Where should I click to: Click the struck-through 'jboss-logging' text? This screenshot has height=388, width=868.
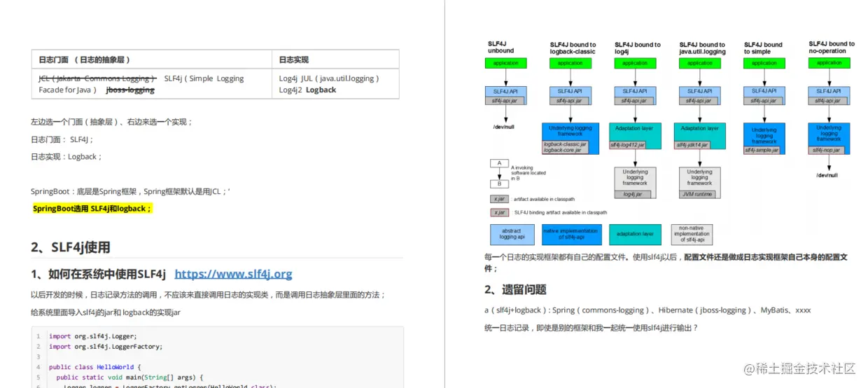[x=130, y=90]
